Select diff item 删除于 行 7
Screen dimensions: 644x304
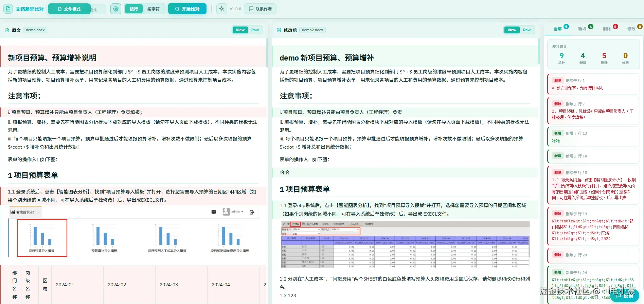point(594,110)
